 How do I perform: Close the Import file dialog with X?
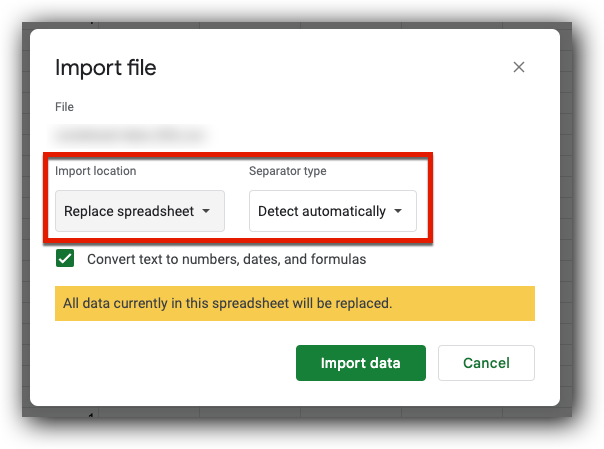(x=518, y=68)
